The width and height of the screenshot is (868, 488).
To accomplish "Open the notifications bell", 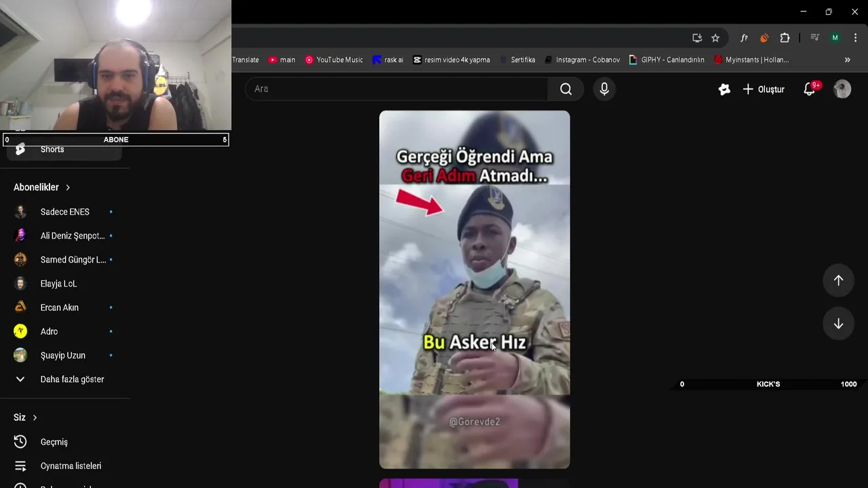I will [x=809, y=89].
